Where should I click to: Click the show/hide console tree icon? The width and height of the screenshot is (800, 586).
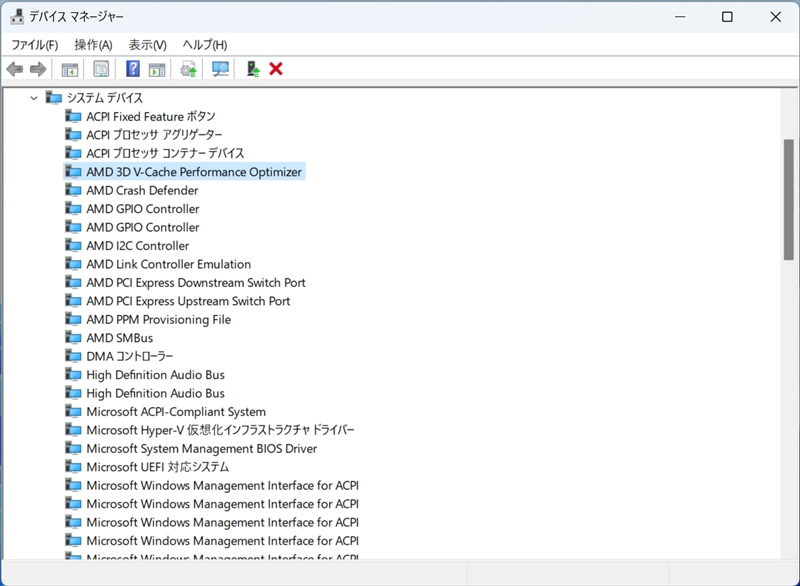pos(70,69)
